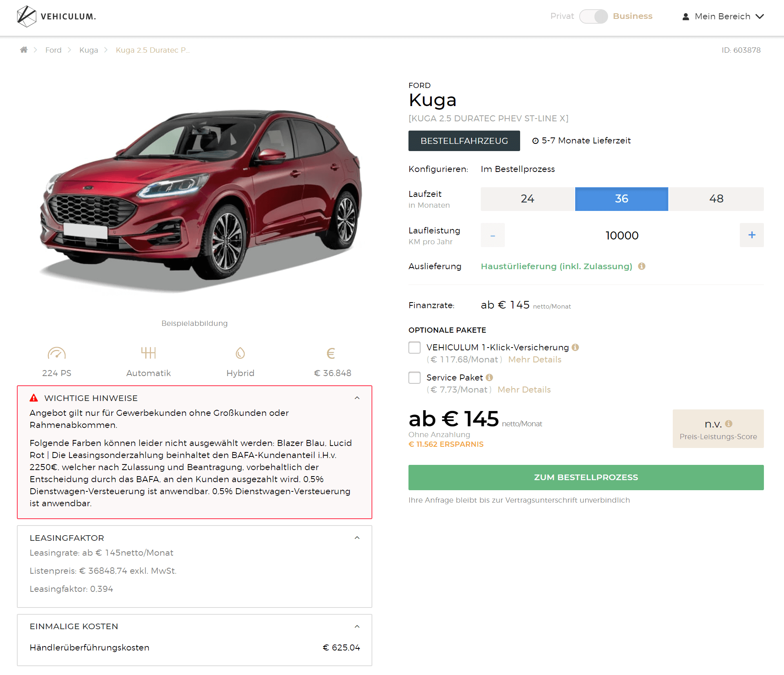Click the user profile icon

tap(686, 16)
